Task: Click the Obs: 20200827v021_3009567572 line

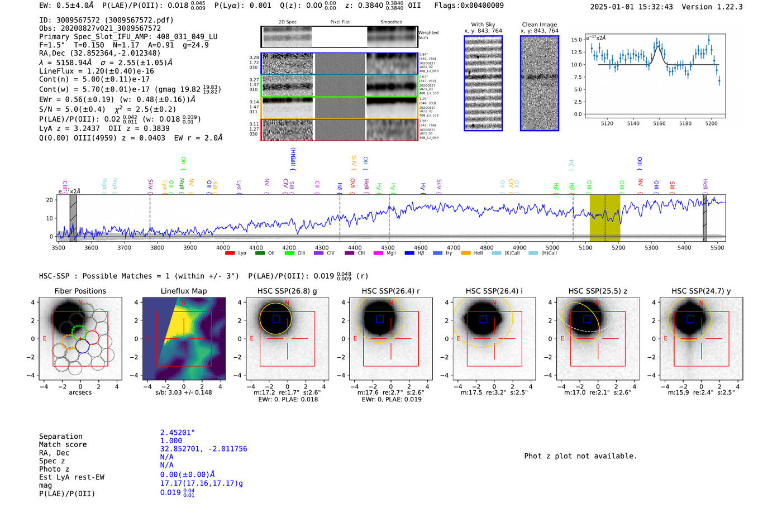Action: click(x=100, y=28)
